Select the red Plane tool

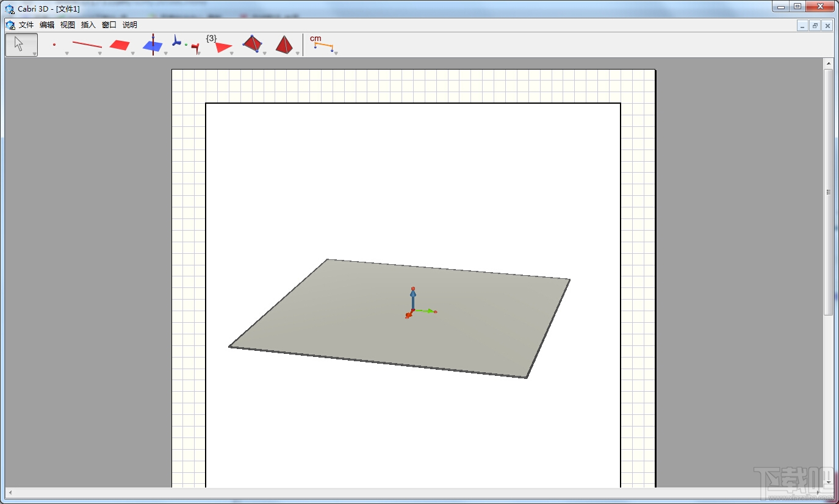120,45
